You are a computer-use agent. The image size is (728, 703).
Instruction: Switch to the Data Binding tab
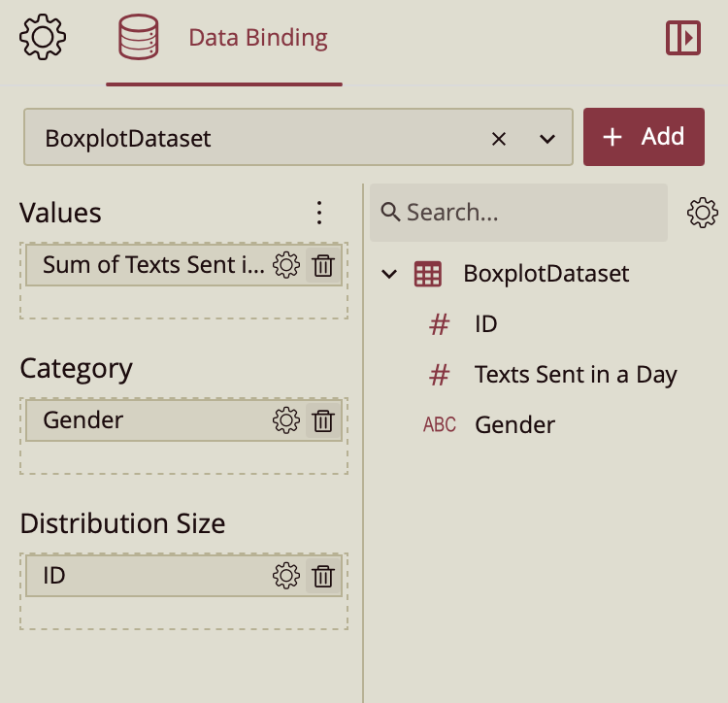pyautogui.click(x=224, y=39)
